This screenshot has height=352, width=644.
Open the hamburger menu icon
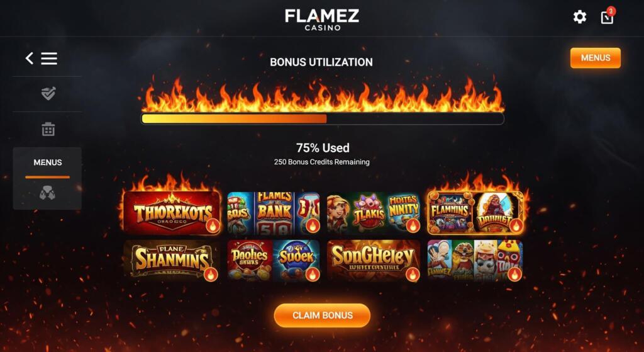tap(49, 59)
